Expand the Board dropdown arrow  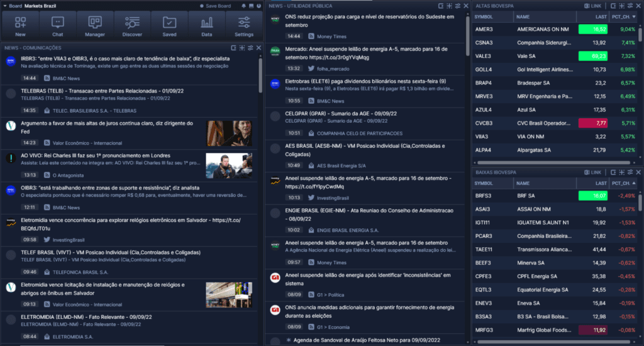(5, 6)
